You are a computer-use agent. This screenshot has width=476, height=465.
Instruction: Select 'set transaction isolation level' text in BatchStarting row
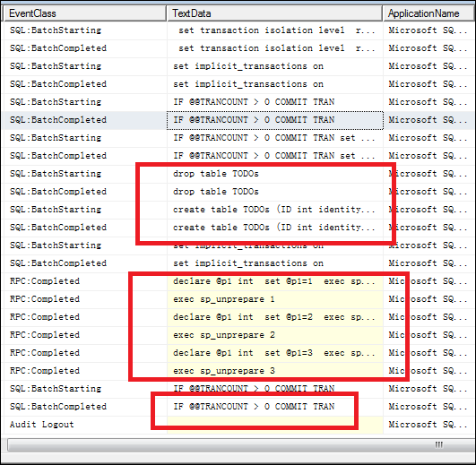262,30
